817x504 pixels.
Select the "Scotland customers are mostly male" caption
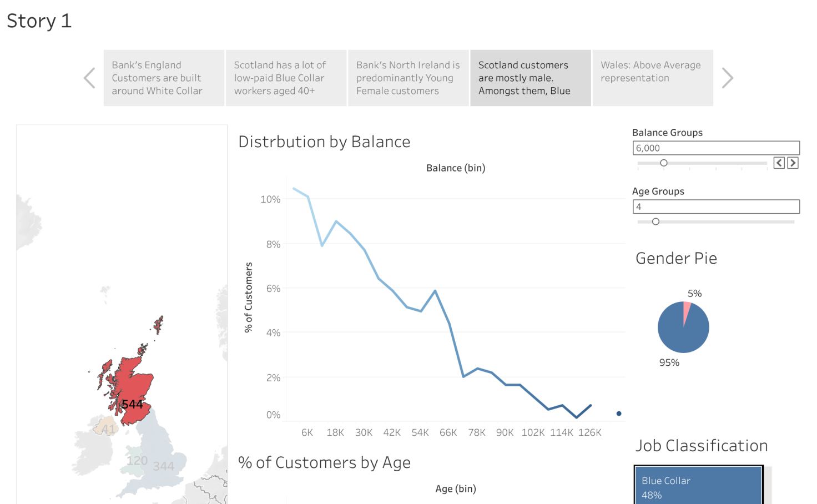point(530,78)
